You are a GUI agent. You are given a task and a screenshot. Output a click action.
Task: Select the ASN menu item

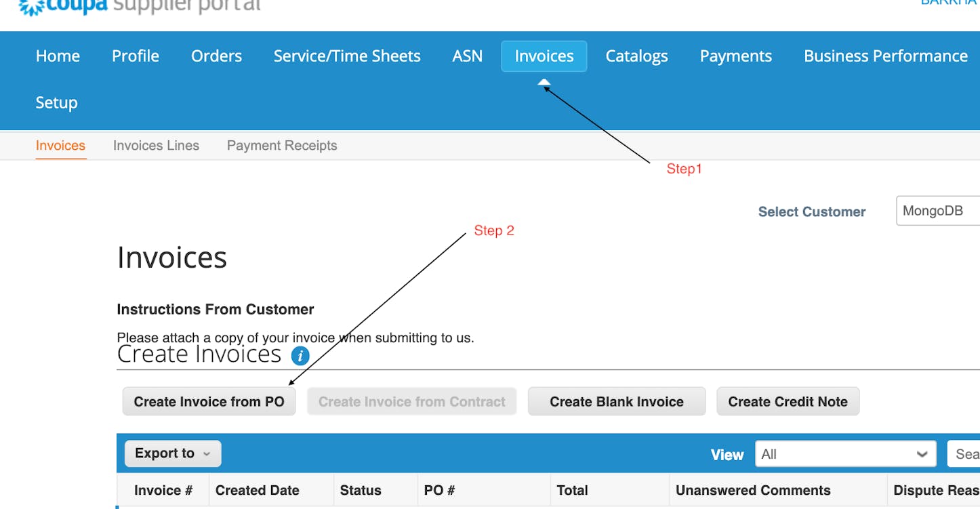tap(467, 56)
